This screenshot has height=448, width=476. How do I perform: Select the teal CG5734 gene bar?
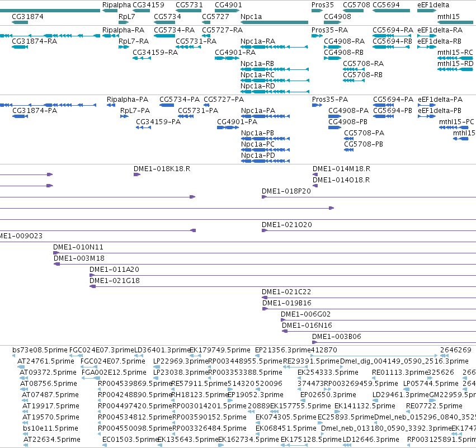pyautogui.click(x=164, y=22)
